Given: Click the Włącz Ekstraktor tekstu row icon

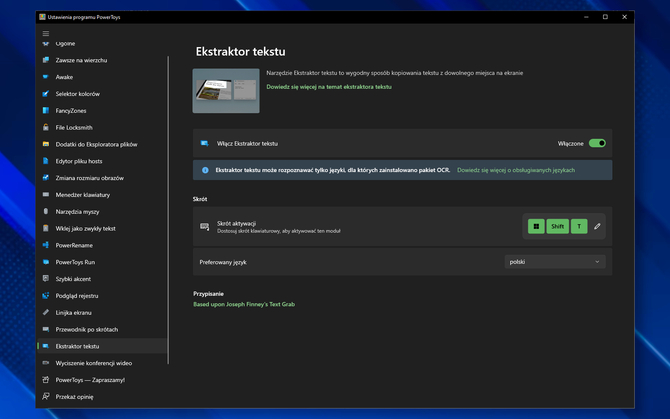Looking at the screenshot, I should 205,144.
